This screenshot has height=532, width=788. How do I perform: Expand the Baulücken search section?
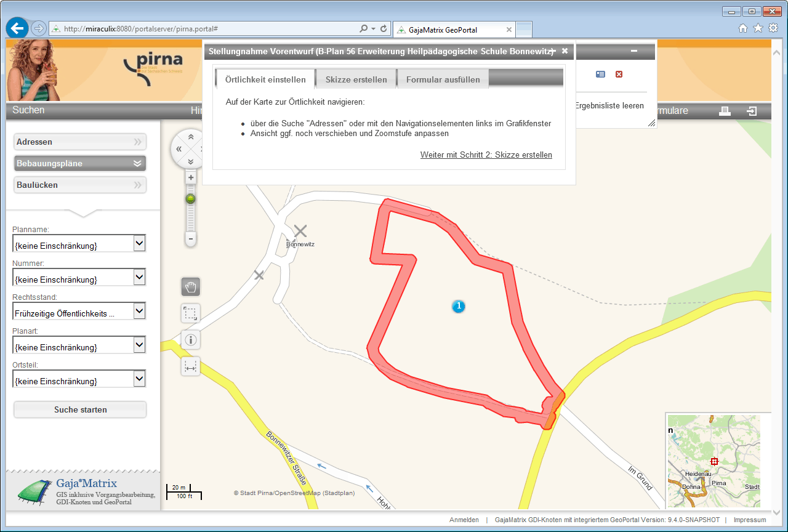(80, 185)
